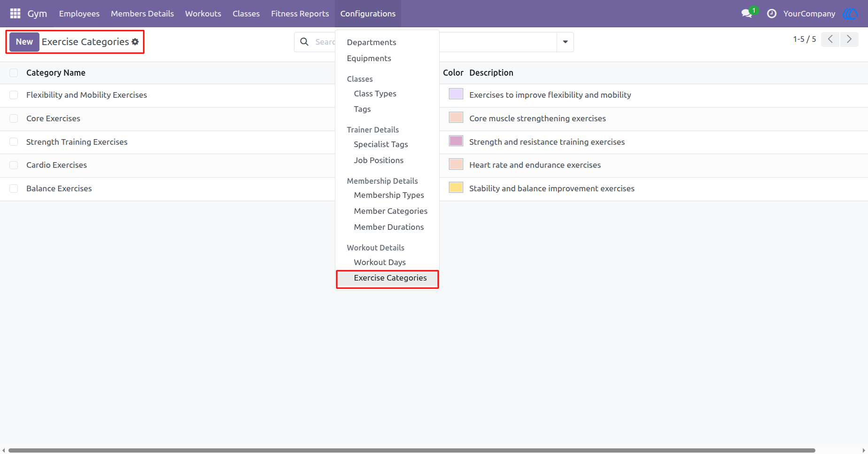Click the Strength Training purple swatch

point(456,141)
